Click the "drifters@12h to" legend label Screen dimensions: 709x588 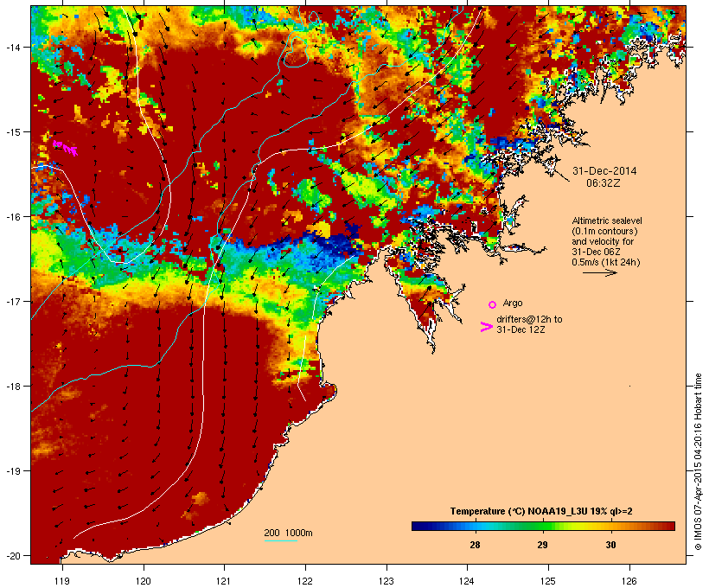[529, 319]
